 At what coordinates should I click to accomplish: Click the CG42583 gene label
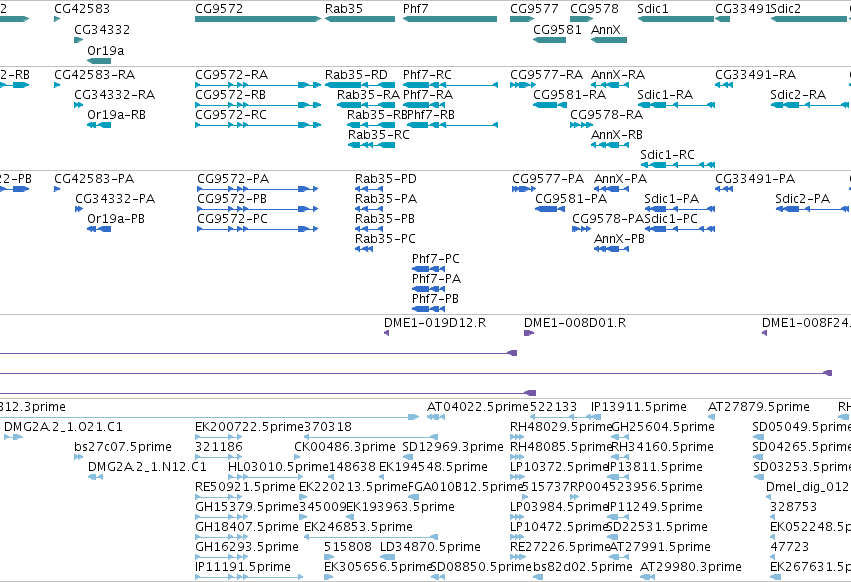click(82, 9)
